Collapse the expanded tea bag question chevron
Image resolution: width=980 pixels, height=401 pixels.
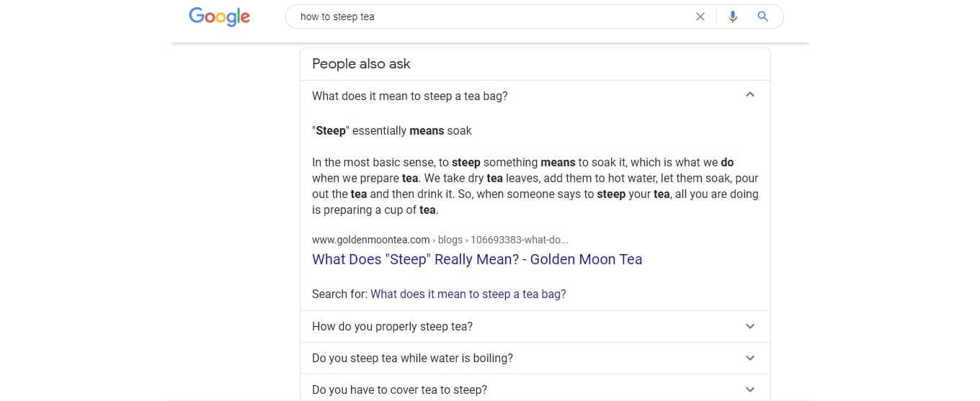750,95
